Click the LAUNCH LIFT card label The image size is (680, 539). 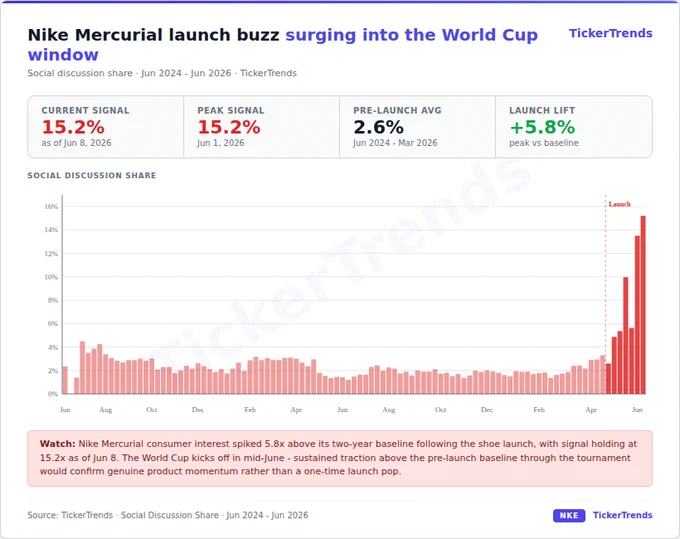coord(542,111)
